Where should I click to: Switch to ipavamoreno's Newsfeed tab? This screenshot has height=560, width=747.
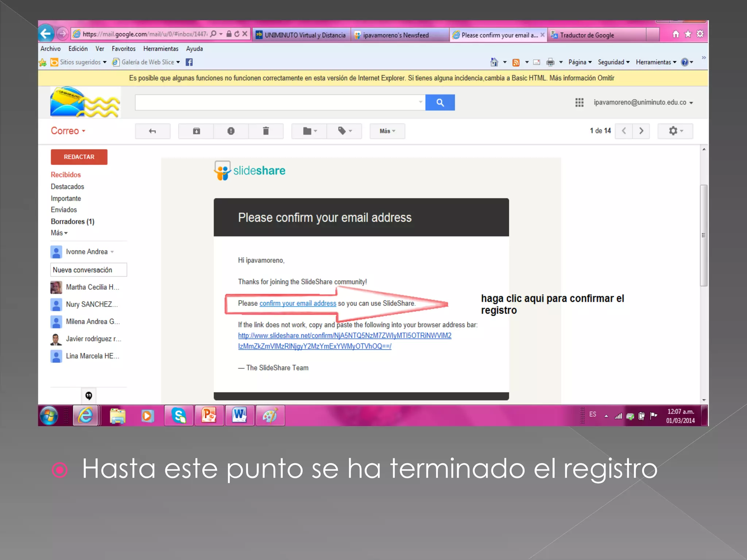click(400, 35)
